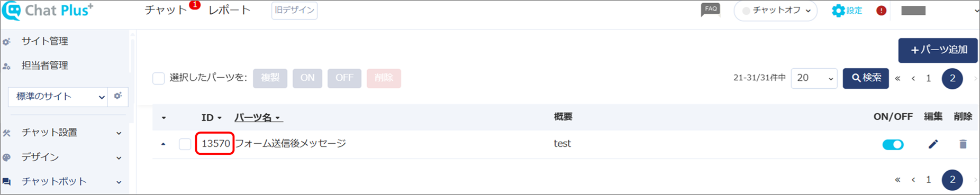Click the Chat Plus logo
Image resolution: width=980 pixels, height=195 pixels.
(48, 11)
